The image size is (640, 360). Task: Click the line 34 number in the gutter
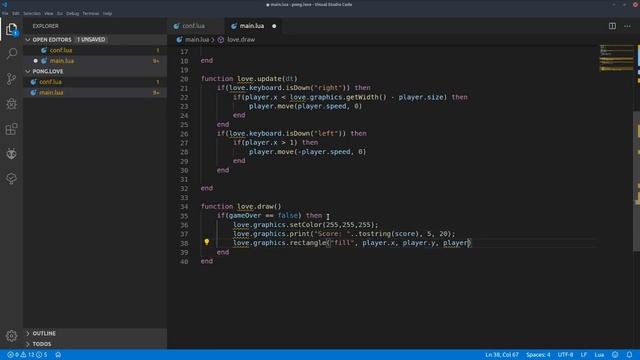[x=184, y=207]
